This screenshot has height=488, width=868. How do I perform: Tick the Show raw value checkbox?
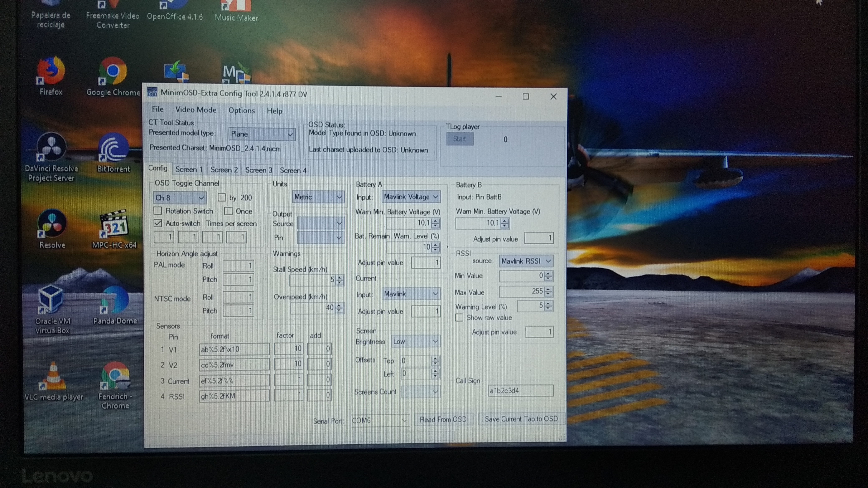tap(459, 318)
